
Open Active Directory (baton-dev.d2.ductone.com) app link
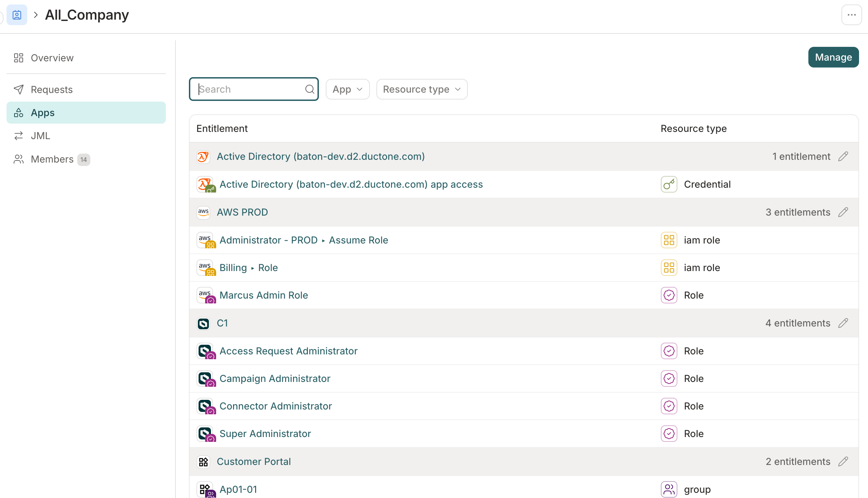(321, 156)
